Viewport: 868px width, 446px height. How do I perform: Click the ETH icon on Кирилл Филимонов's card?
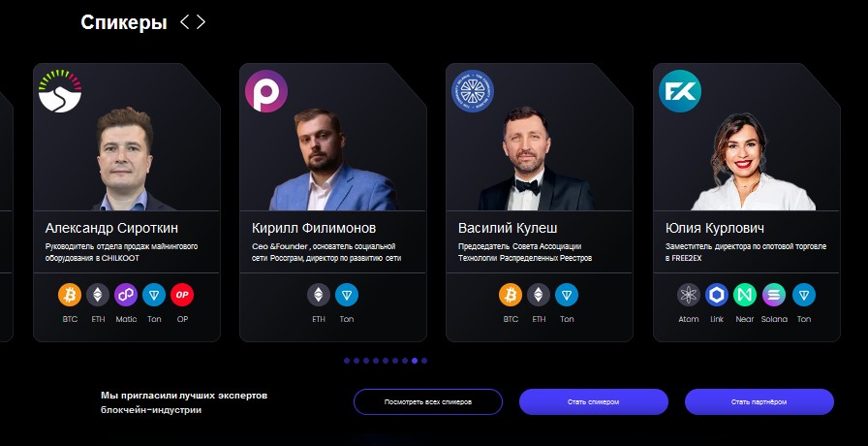(319, 295)
